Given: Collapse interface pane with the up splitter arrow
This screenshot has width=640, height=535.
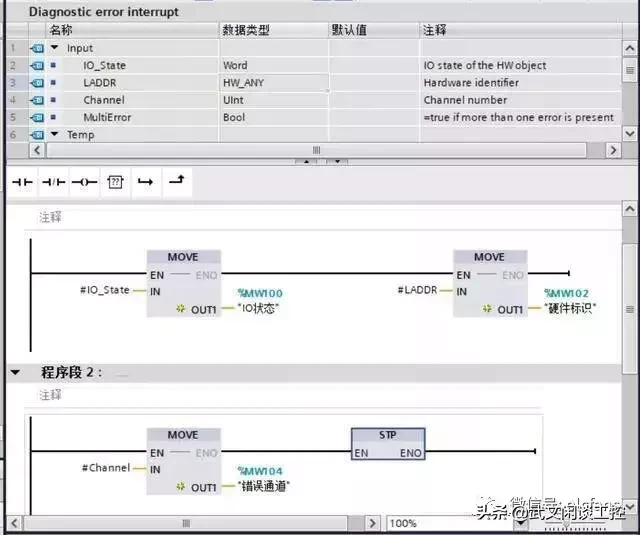Looking at the screenshot, I should [306, 162].
